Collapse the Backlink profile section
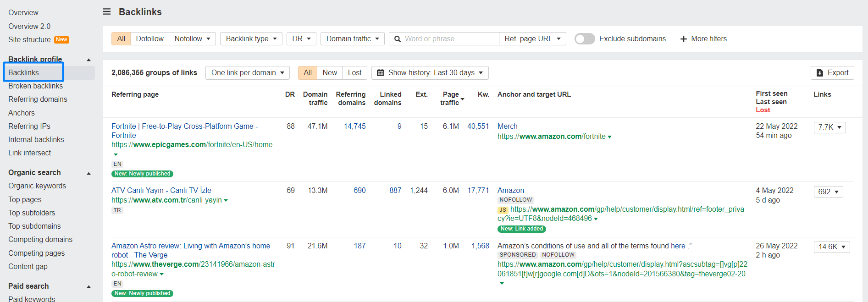The height and width of the screenshot is (302, 868). click(89, 60)
